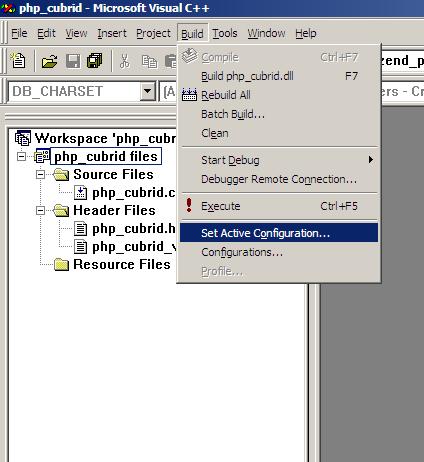Select the Resource Files folder
Viewport: 424px width, 462px height.
click(122, 265)
